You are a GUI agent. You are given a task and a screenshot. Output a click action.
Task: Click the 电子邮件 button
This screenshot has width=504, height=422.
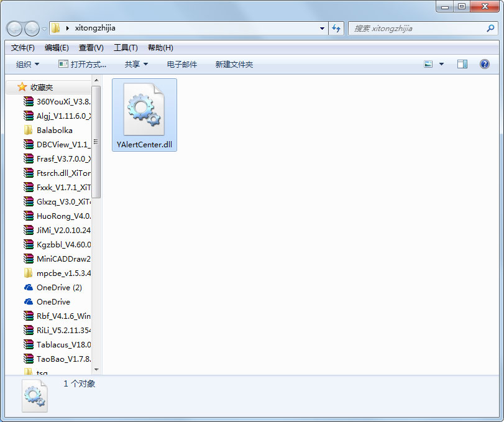click(x=182, y=64)
